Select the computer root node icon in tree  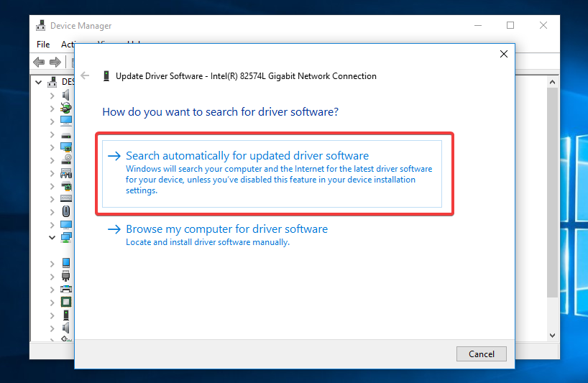pyautogui.click(x=52, y=82)
